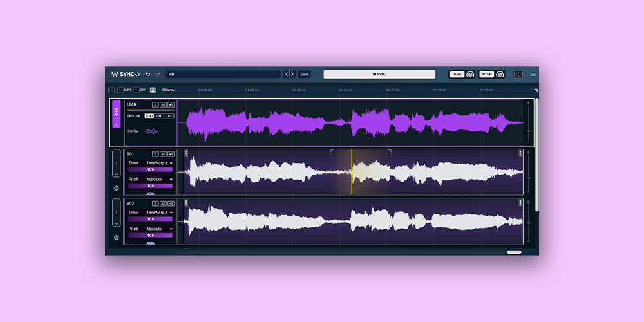Set DeNoise to Auto
Viewport: 644px width, 322px height.
coord(149,116)
